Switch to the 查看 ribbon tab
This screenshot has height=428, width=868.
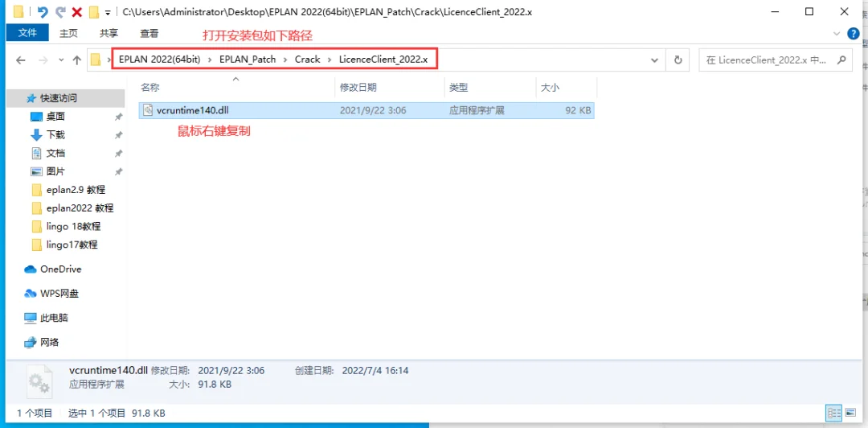149,33
